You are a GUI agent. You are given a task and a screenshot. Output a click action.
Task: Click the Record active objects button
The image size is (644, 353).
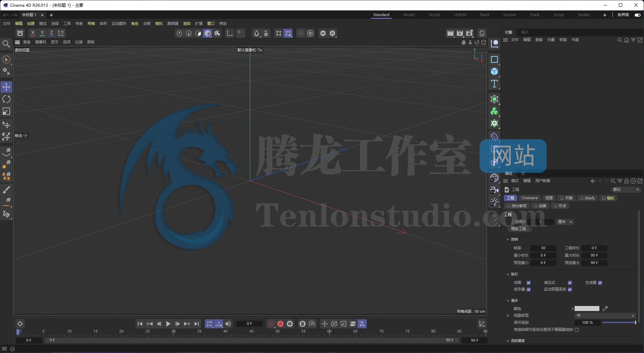pos(271,324)
